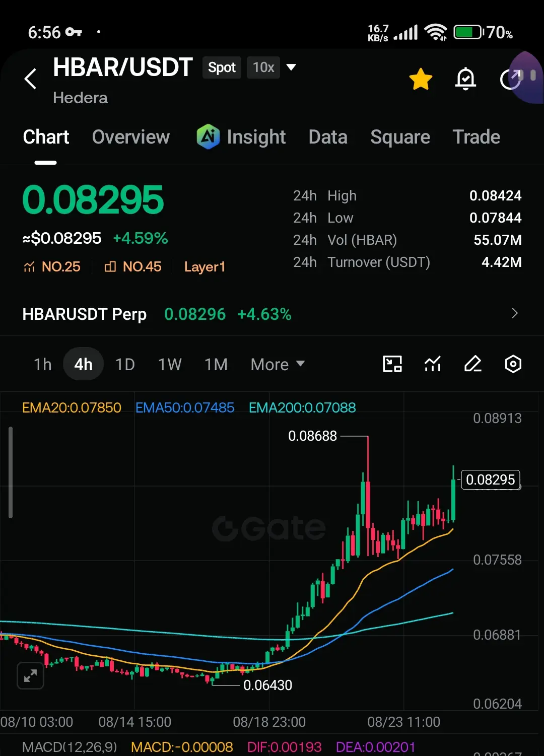Tap the 08/23 11:00 time axis label

tap(403, 722)
